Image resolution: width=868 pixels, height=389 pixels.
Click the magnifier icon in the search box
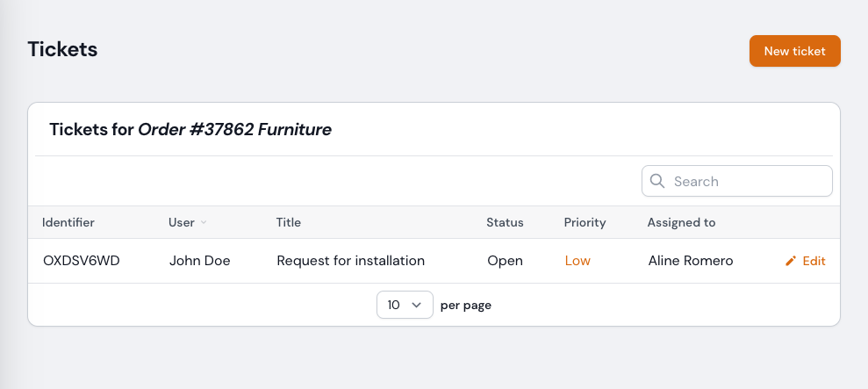tap(657, 181)
